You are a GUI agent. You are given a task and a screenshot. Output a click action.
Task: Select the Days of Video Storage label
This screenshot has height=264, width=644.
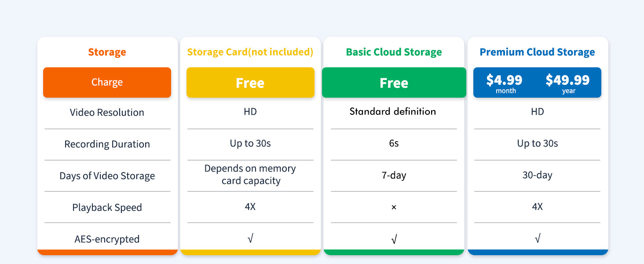[107, 176]
